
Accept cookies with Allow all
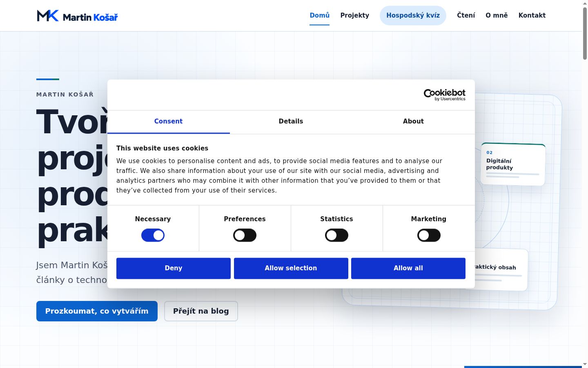[x=408, y=268]
